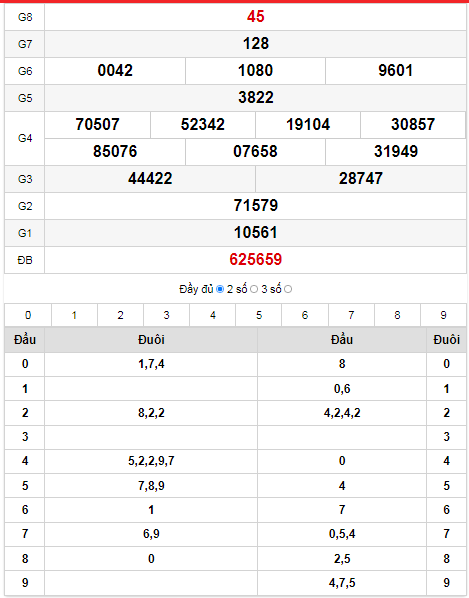Select the G3 number 44422
The image size is (469, 598).
click(x=150, y=178)
